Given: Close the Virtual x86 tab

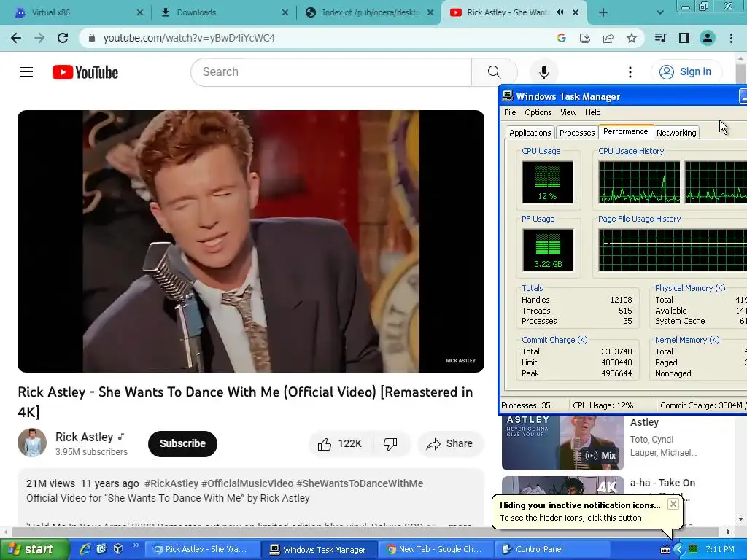Looking at the screenshot, I should [139, 12].
